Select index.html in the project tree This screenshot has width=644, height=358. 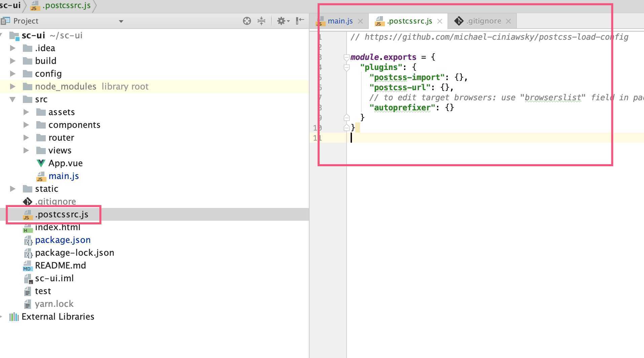click(x=58, y=227)
